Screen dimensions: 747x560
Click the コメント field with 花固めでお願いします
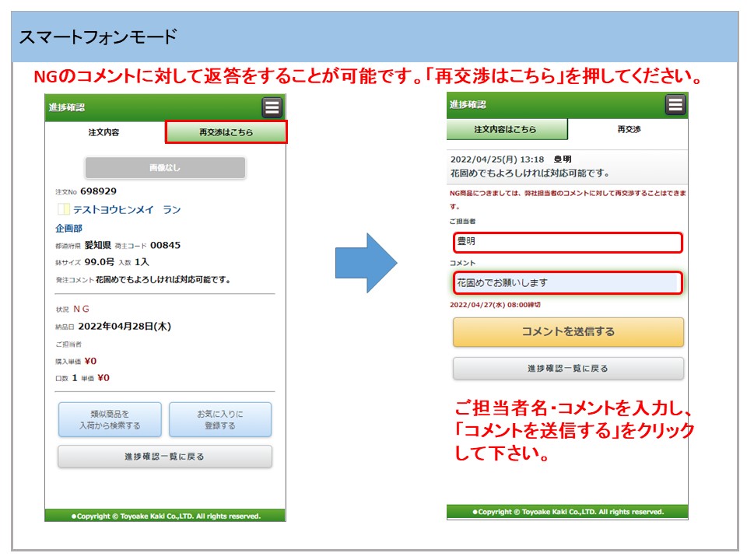tap(567, 283)
